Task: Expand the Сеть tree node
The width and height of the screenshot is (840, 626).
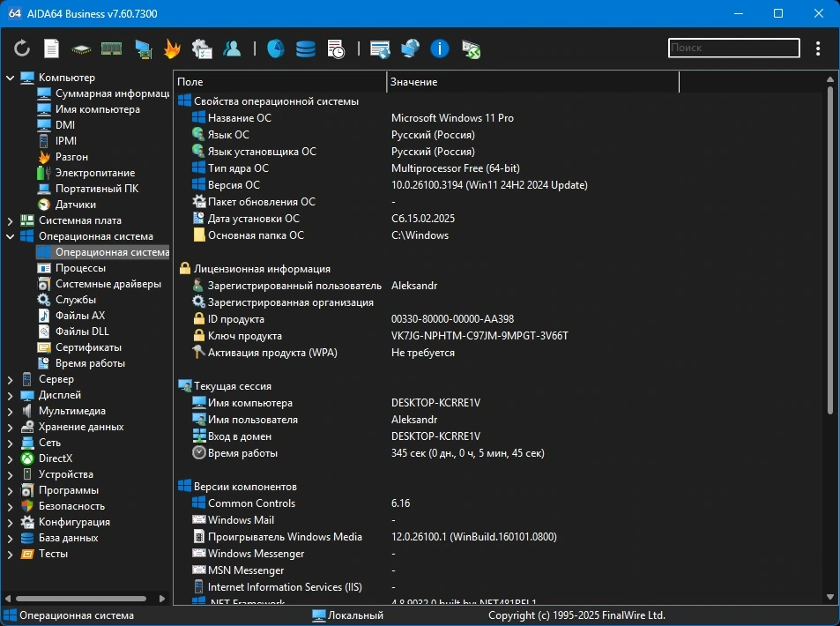Action: click(x=11, y=443)
